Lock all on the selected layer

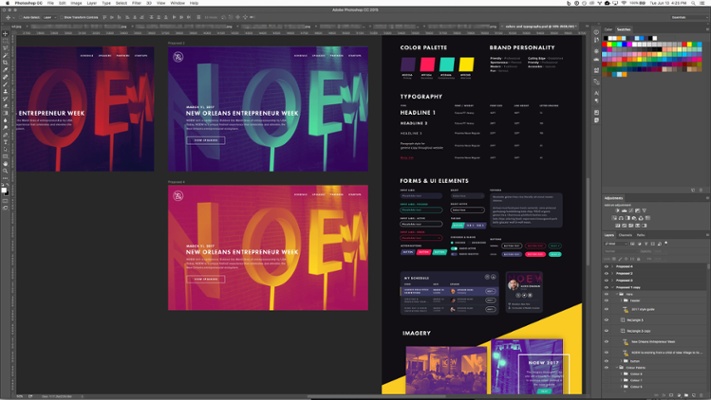pyautogui.click(x=639, y=259)
